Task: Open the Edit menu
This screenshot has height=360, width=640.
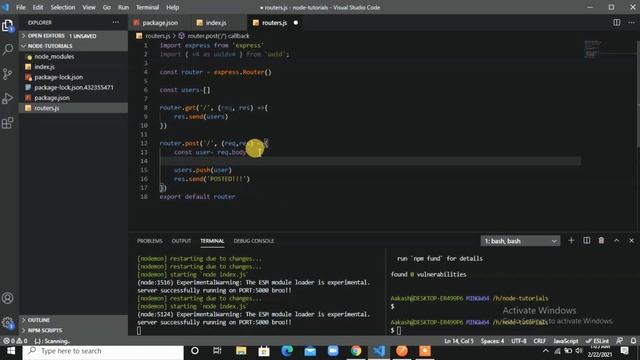Action: (38, 7)
